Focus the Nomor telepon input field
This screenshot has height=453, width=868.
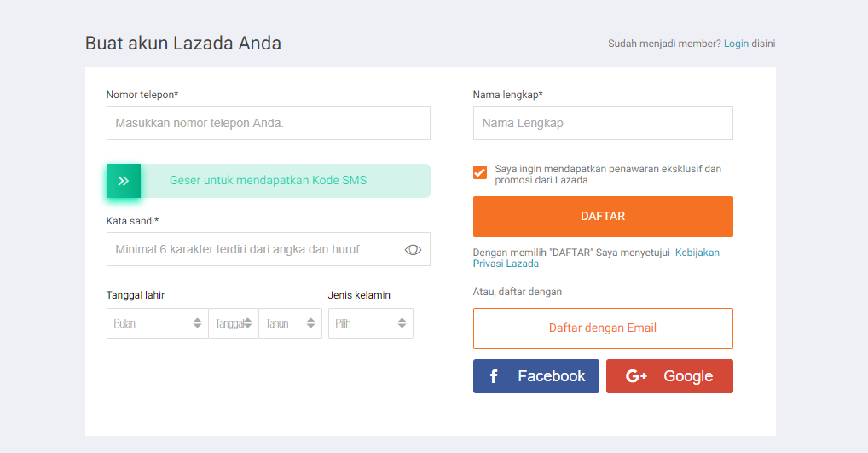(x=269, y=123)
